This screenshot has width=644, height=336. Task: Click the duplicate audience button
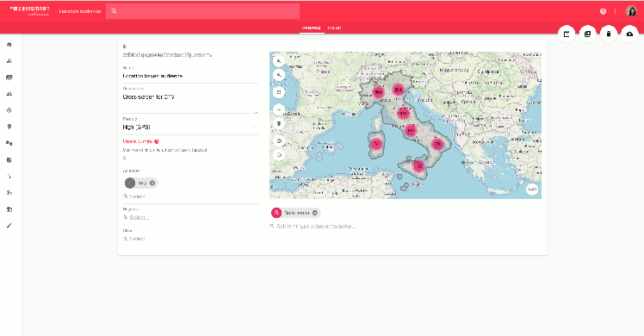tap(588, 34)
